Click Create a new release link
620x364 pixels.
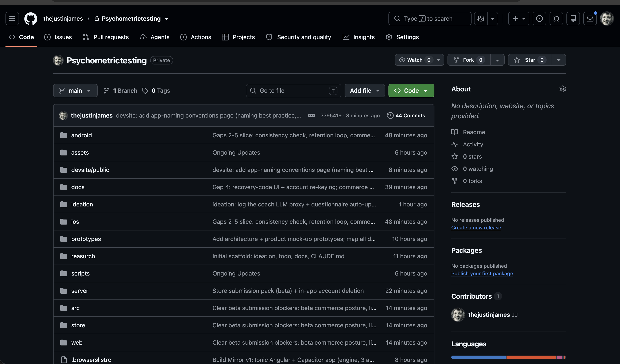pyautogui.click(x=476, y=228)
